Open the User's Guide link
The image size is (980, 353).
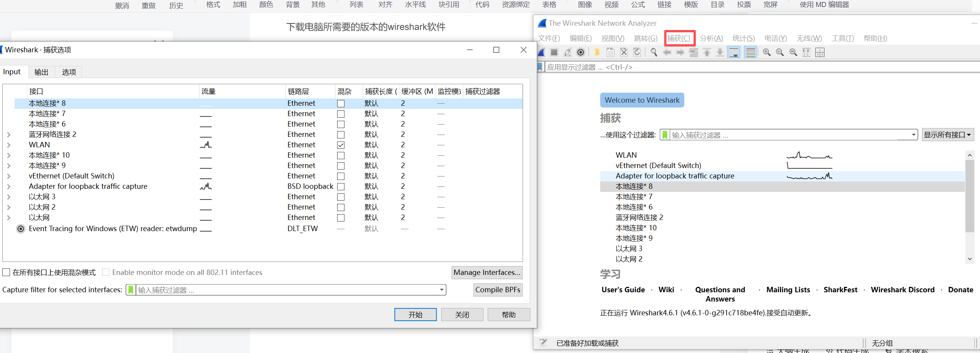click(623, 290)
